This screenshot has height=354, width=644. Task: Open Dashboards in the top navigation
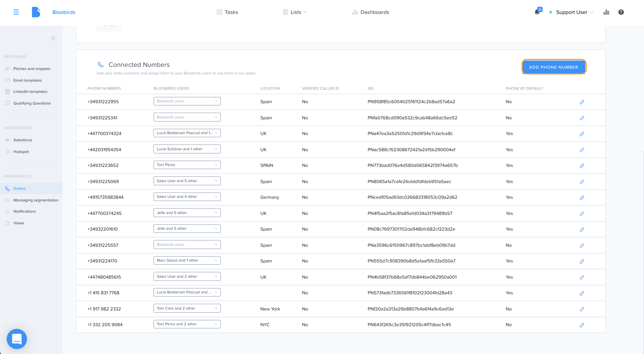[x=370, y=12]
